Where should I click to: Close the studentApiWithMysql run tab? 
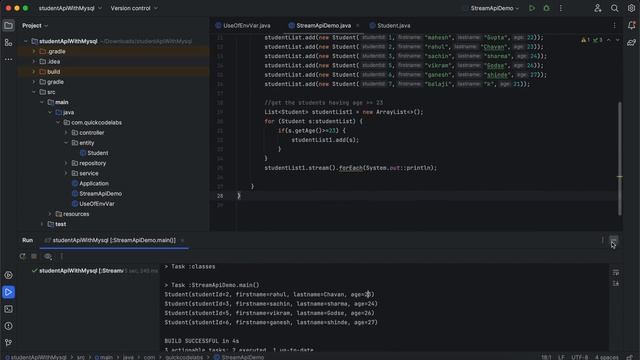[x=182, y=240]
